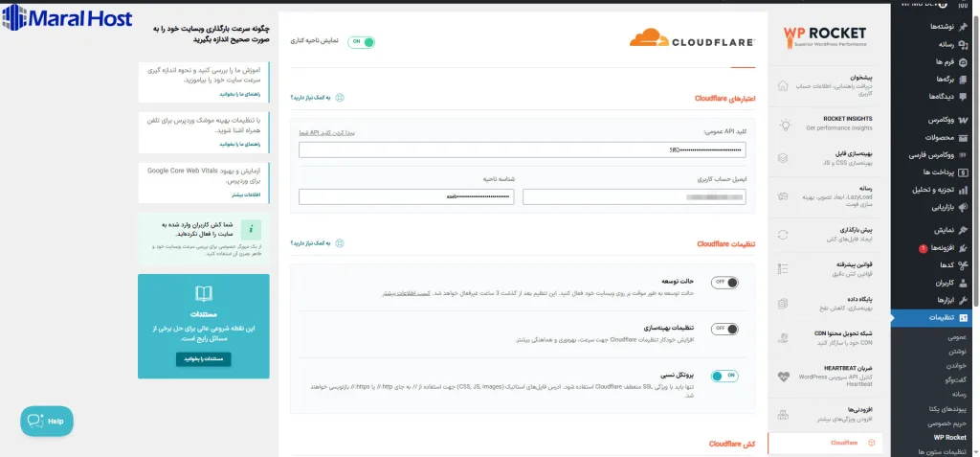
Task: Click the ایمیل حساب کاربری email field
Action: pos(634,197)
